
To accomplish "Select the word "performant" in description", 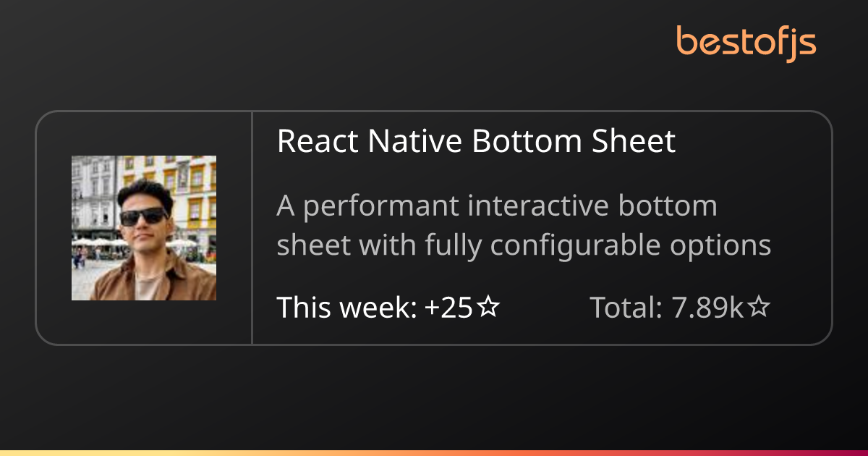I will (381, 208).
